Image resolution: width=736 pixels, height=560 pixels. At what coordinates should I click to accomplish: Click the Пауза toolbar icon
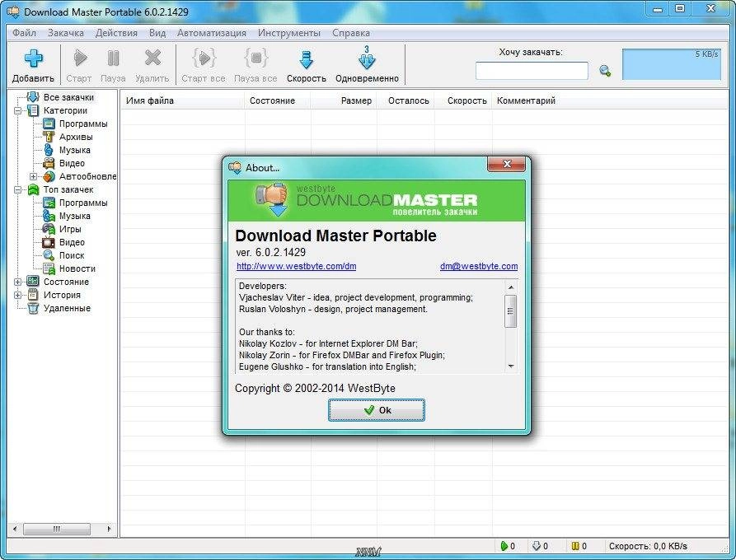pyautogui.click(x=113, y=58)
